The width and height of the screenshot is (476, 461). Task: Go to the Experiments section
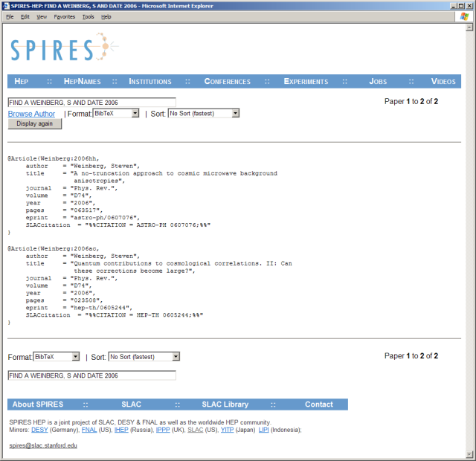(x=306, y=81)
